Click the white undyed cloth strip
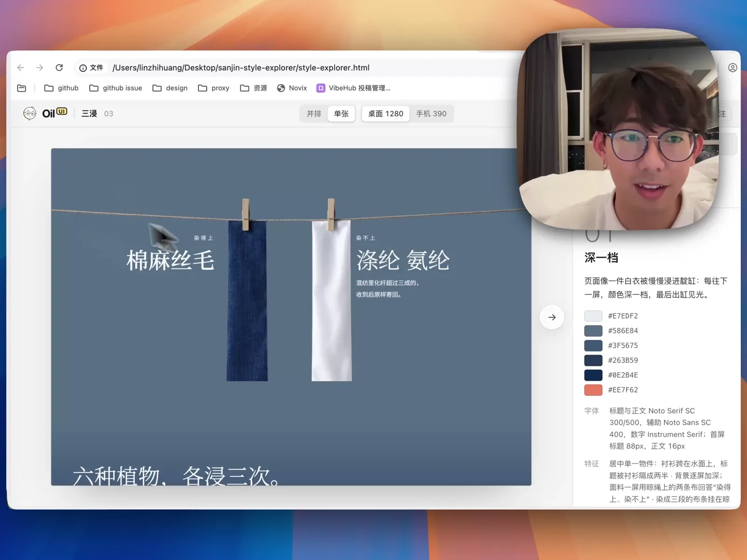747x560 pixels. click(331, 301)
